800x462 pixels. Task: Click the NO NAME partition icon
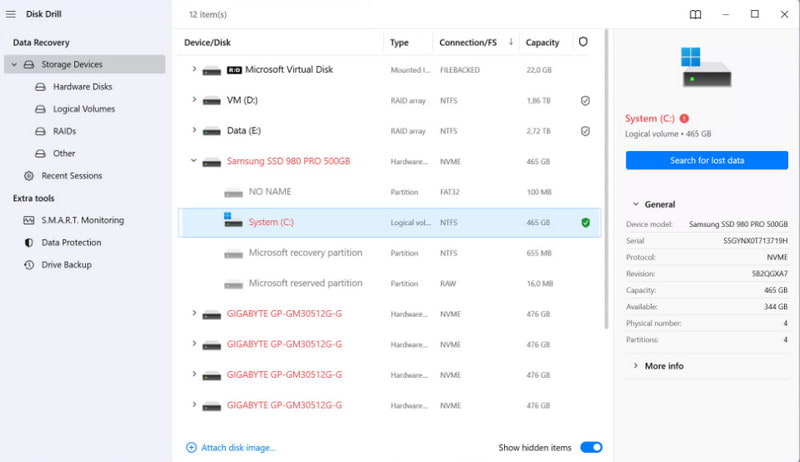coord(233,193)
